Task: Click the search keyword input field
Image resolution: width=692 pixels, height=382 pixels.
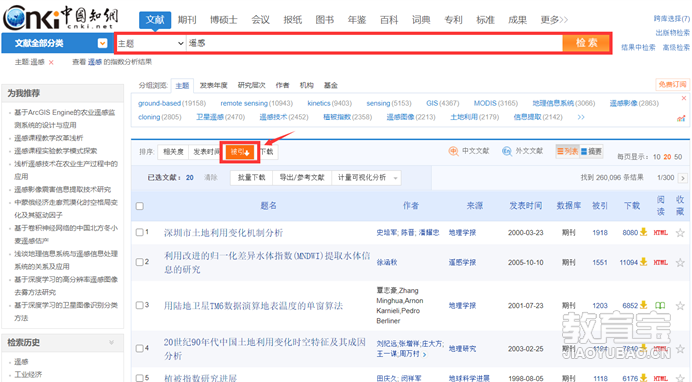Action: pos(374,43)
